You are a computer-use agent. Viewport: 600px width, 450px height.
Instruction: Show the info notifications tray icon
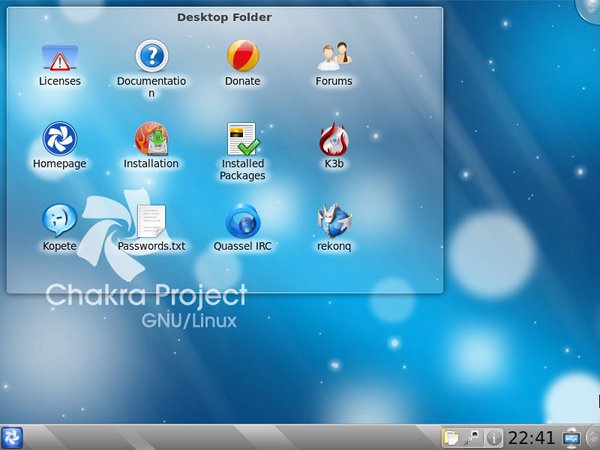click(x=494, y=438)
